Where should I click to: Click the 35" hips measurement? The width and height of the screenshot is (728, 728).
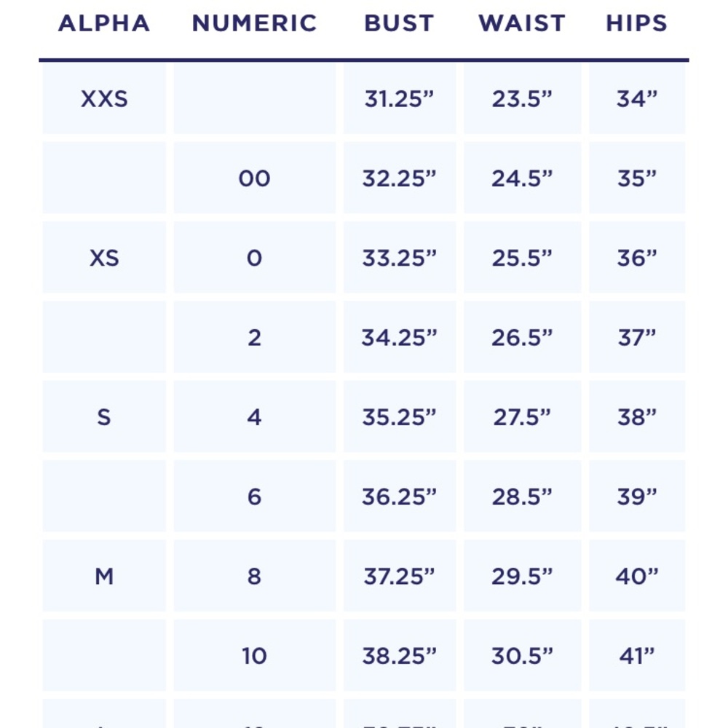[636, 178]
